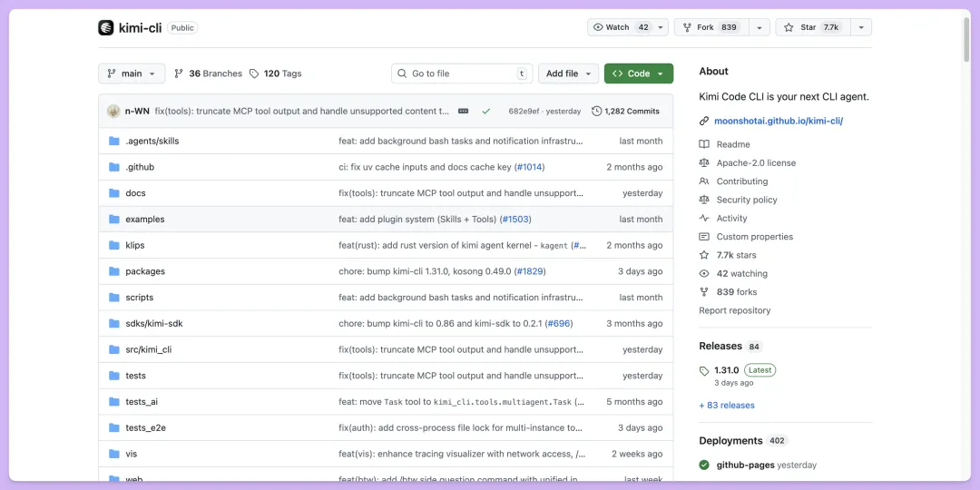The image size is (980, 490).
Task: Click the kimi-cli repository logo icon
Action: [106, 27]
